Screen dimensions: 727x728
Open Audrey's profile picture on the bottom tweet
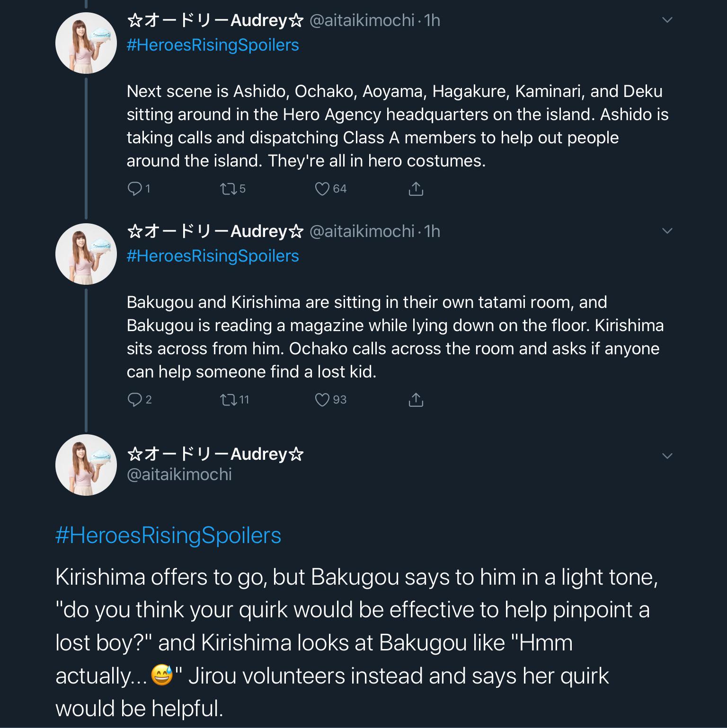point(86,465)
